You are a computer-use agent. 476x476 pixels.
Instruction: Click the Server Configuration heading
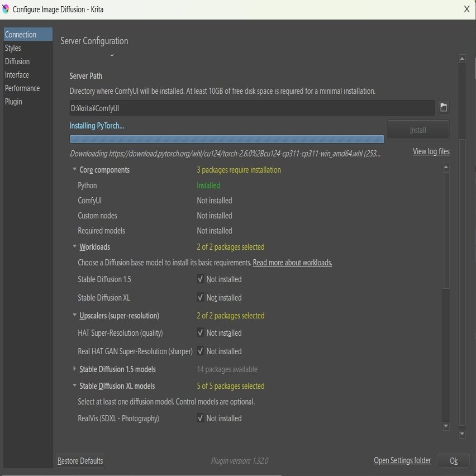coord(94,41)
